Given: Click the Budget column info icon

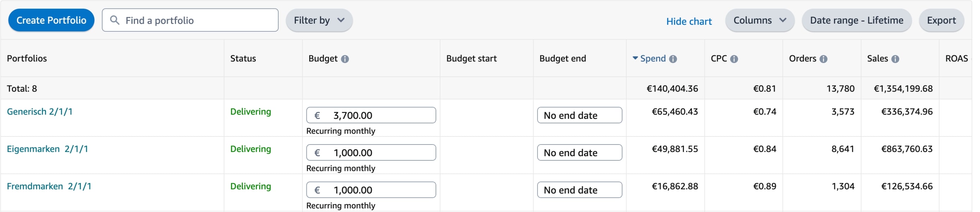Looking at the screenshot, I should pos(345,59).
